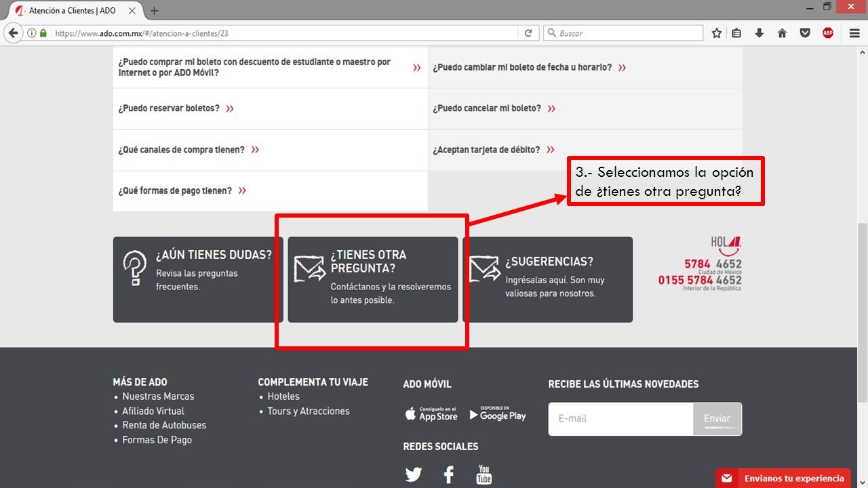Reload the page with the refresh icon
The width and height of the screenshot is (868, 488).
(528, 33)
